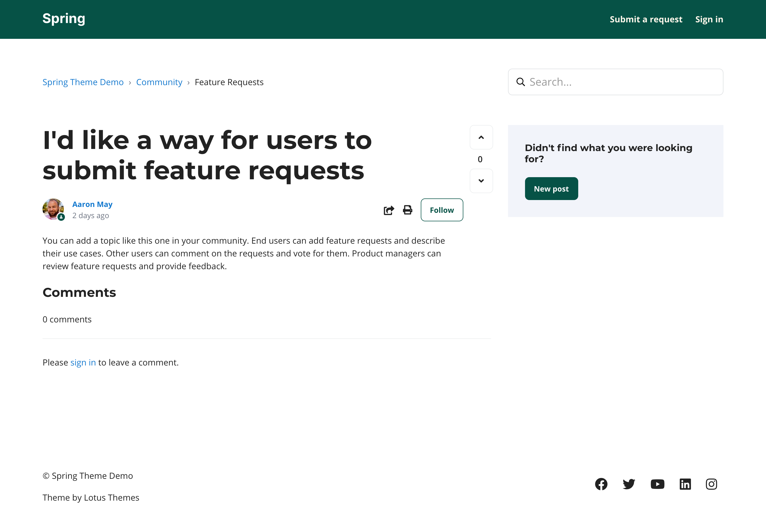Screen dimensions: 766x532
Task: Click the search magnifier icon
Action: coord(520,82)
